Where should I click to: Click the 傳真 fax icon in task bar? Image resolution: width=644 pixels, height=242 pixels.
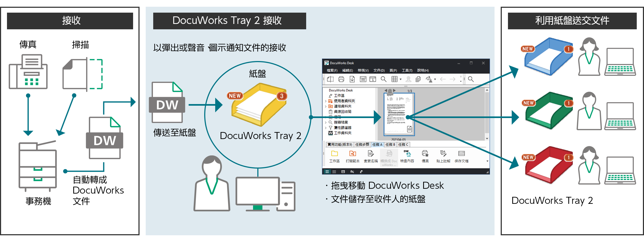click(x=425, y=154)
